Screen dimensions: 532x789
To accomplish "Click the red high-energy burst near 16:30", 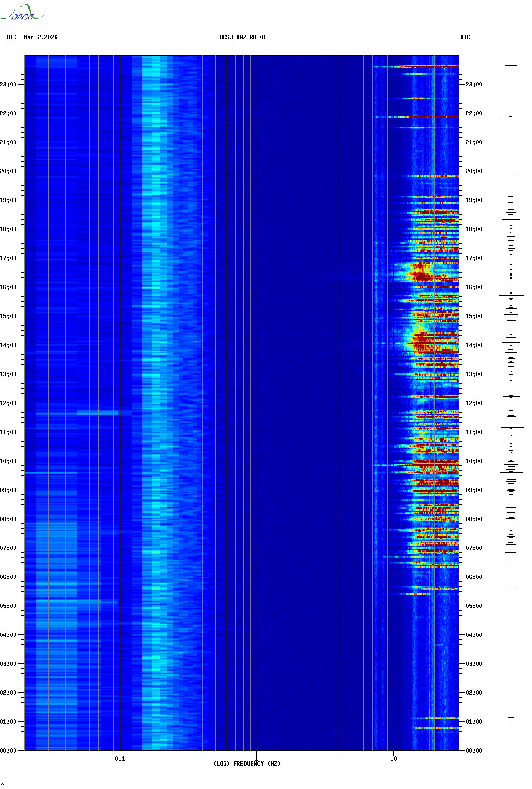I will pos(421,275).
